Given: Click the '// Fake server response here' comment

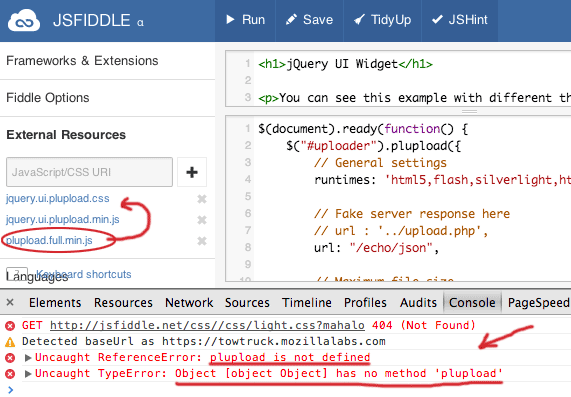Looking at the screenshot, I should click(x=412, y=214).
